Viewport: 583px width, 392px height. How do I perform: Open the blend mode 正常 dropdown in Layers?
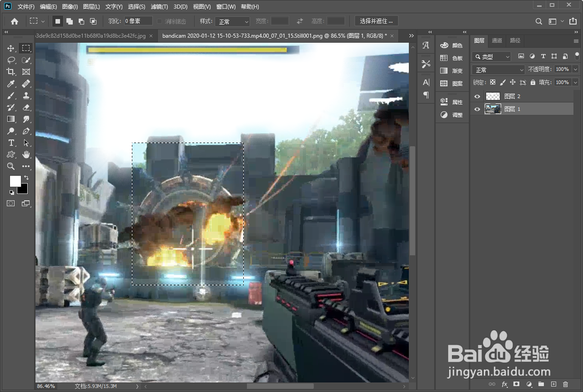(498, 70)
